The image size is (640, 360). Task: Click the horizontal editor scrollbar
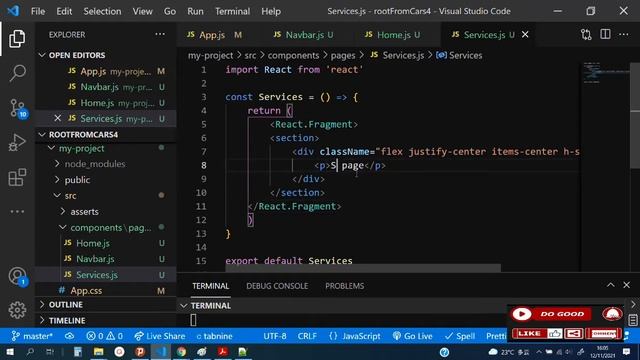pyautogui.click(x=363, y=268)
